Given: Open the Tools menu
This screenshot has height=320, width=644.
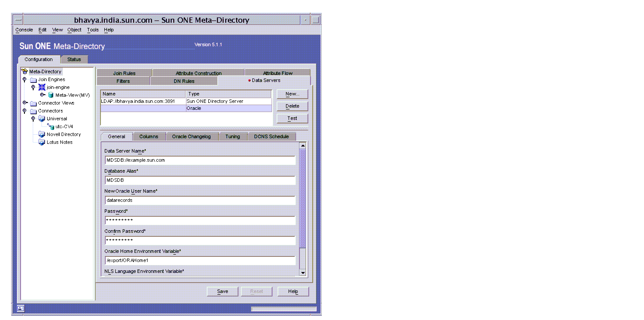Looking at the screenshot, I should tap(93, 30).
